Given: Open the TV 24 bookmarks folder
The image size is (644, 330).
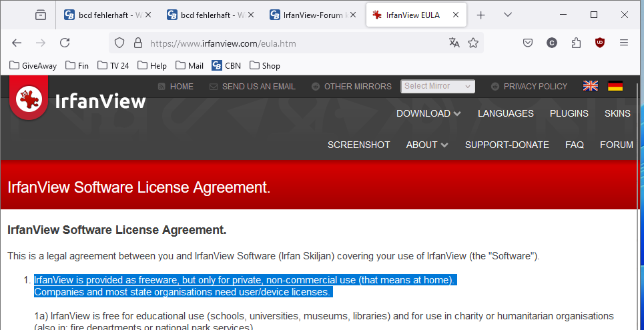Looking at the screenshot, I should point(113,66).
